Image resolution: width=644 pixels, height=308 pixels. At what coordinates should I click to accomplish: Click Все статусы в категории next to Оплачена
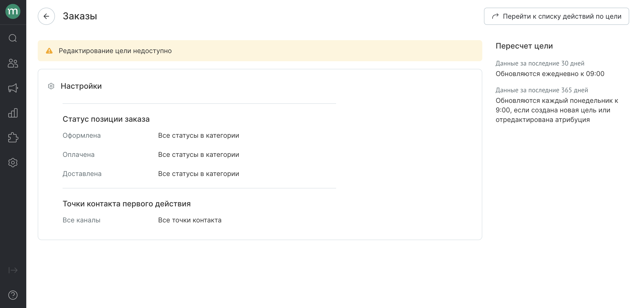[x=199, y=155]
